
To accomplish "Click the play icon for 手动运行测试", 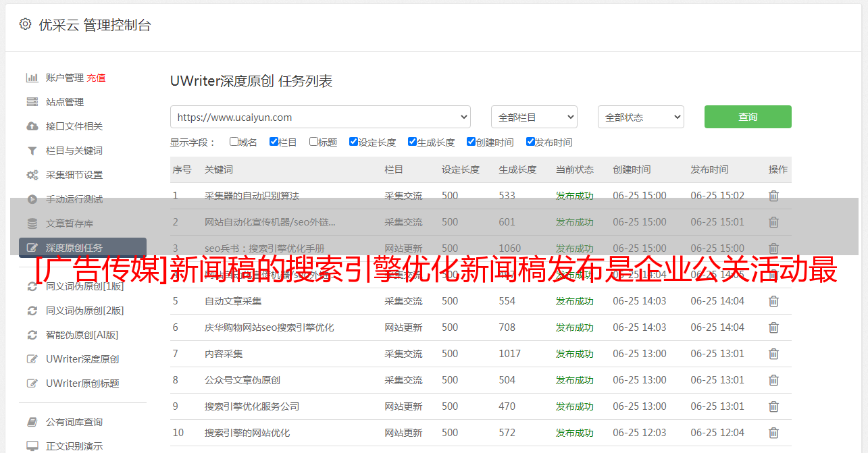I will tap(32, 199).
